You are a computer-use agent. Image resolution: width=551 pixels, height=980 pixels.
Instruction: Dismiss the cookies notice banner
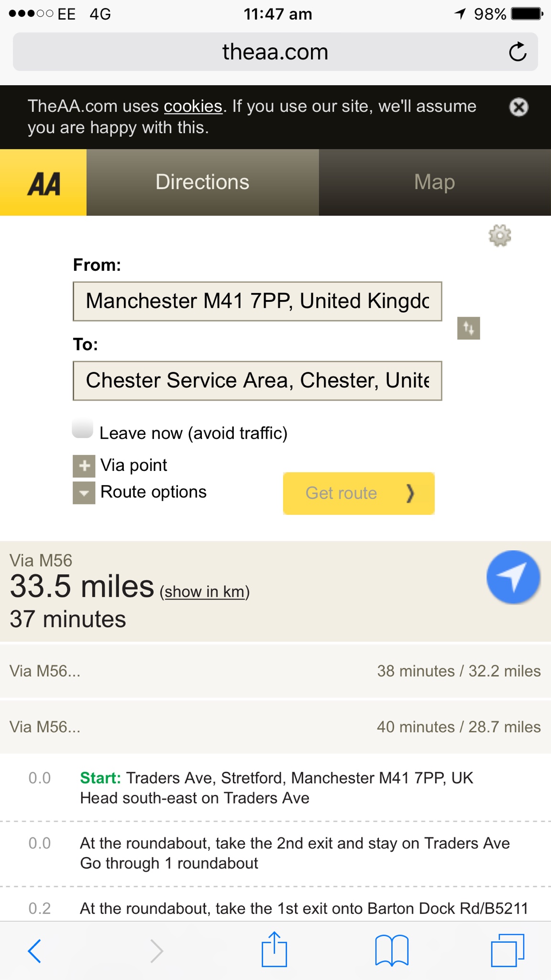[x=518, y=107]
